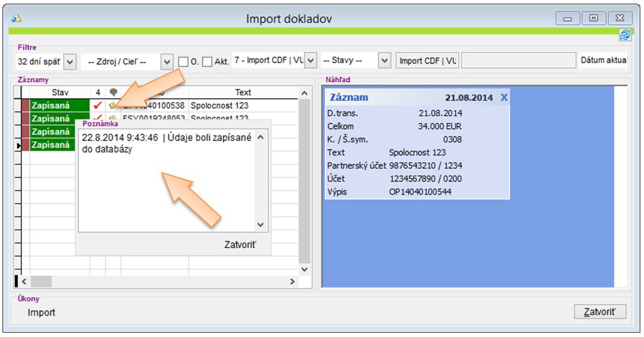The image size is (644, 337).
Task: Expand the '32 dní späť' period dropdown
Action: [70, 61]
